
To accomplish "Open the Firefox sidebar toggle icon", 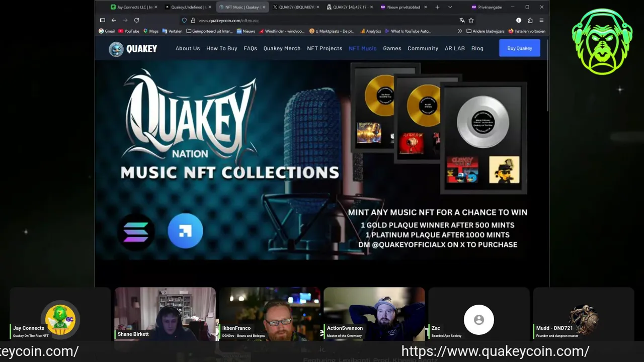I will (102, 20).
